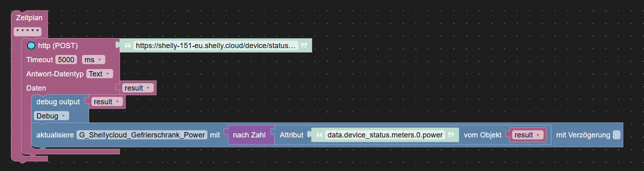Click the Timeout 5000 value field

click(66, 60)
